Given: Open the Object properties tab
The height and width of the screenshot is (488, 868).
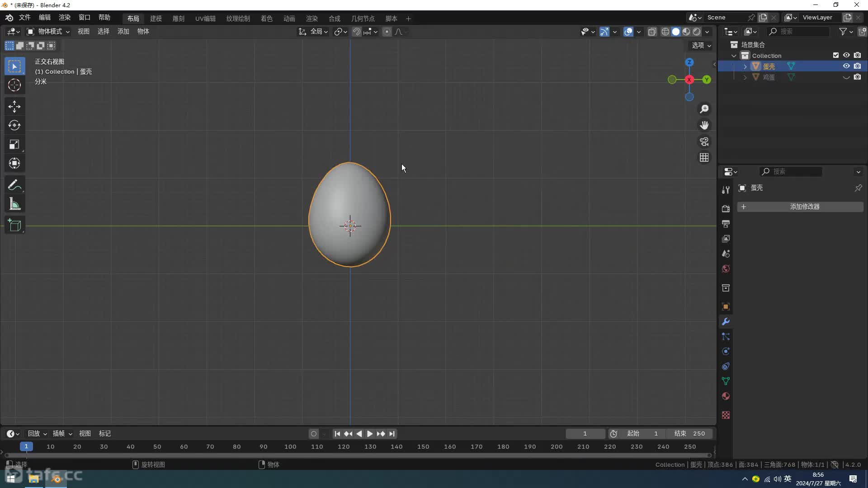Looking at the screenshot, I should point(726,307).
